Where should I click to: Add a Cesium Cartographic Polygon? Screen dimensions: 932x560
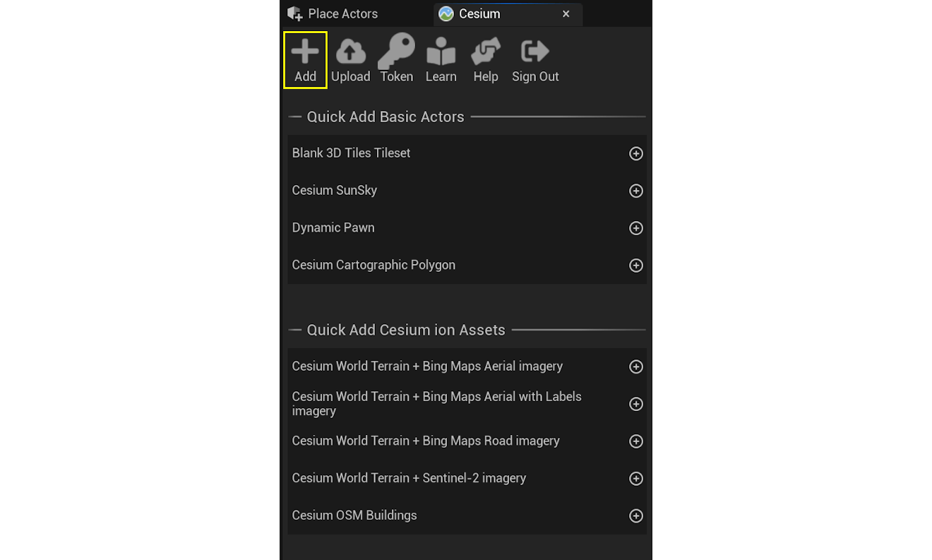pyautogui.click(x=635, y=266)
